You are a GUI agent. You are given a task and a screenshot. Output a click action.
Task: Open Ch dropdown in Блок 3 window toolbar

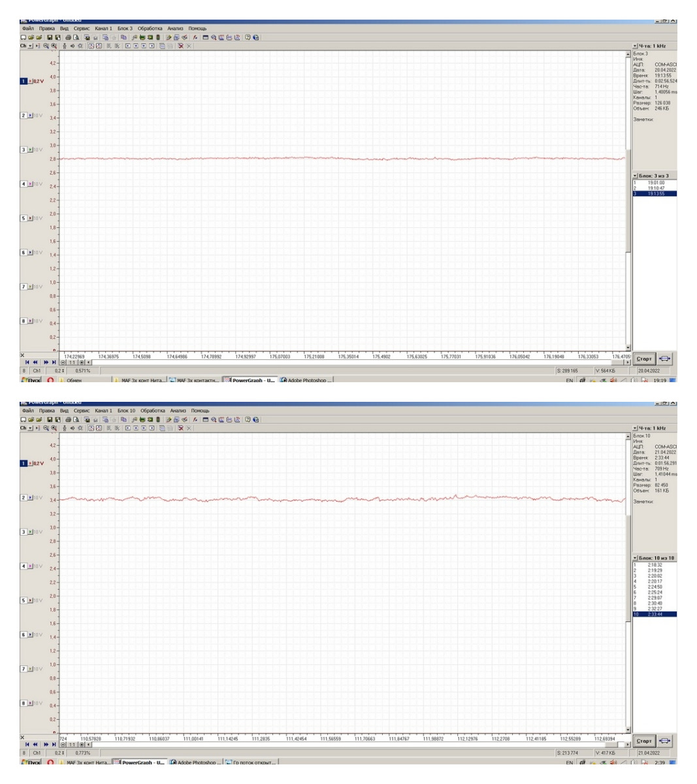coord(31,46)
